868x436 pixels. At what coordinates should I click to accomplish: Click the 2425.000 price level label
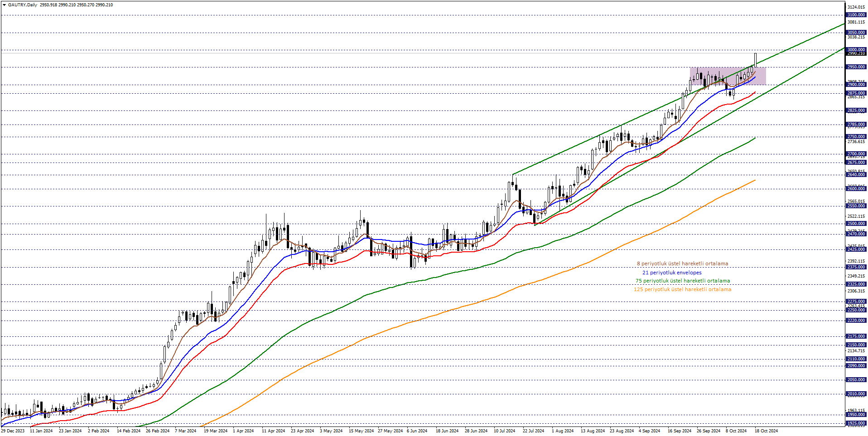tap(856, 249)
